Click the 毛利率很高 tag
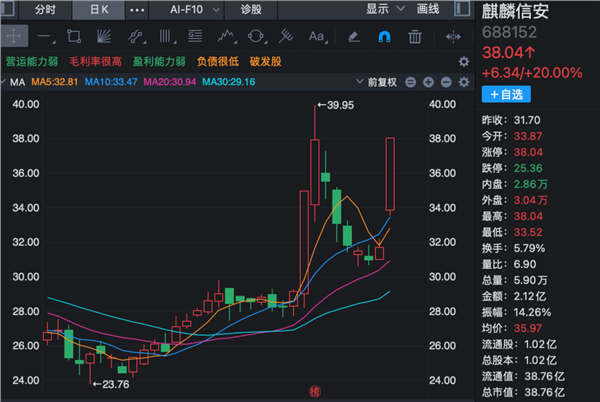 click(x=95, y=62)
